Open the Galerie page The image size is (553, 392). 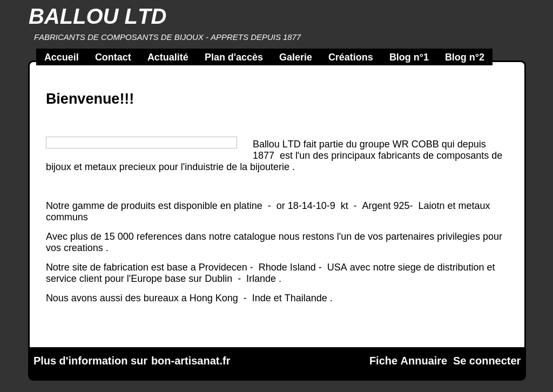point(295,57)
